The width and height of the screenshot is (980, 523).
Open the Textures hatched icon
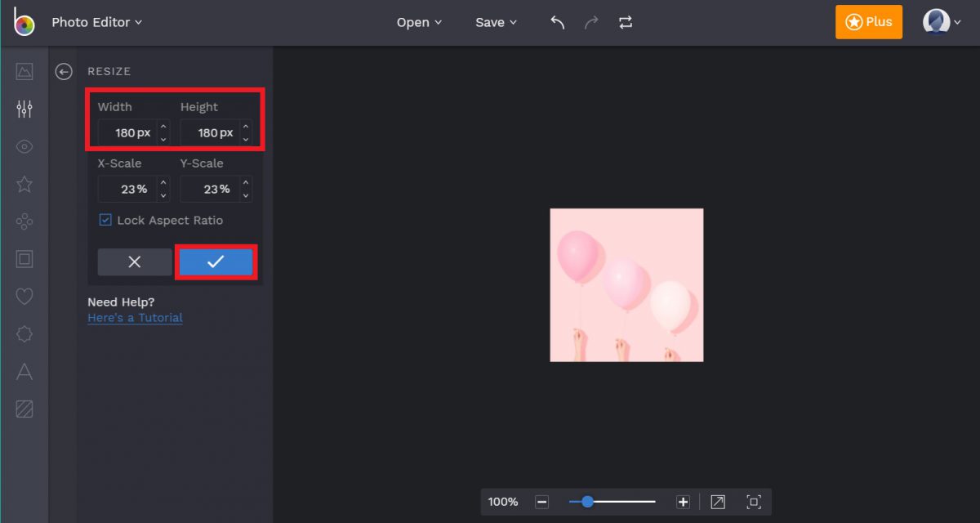pyautogui.click(x=24, y=409)
